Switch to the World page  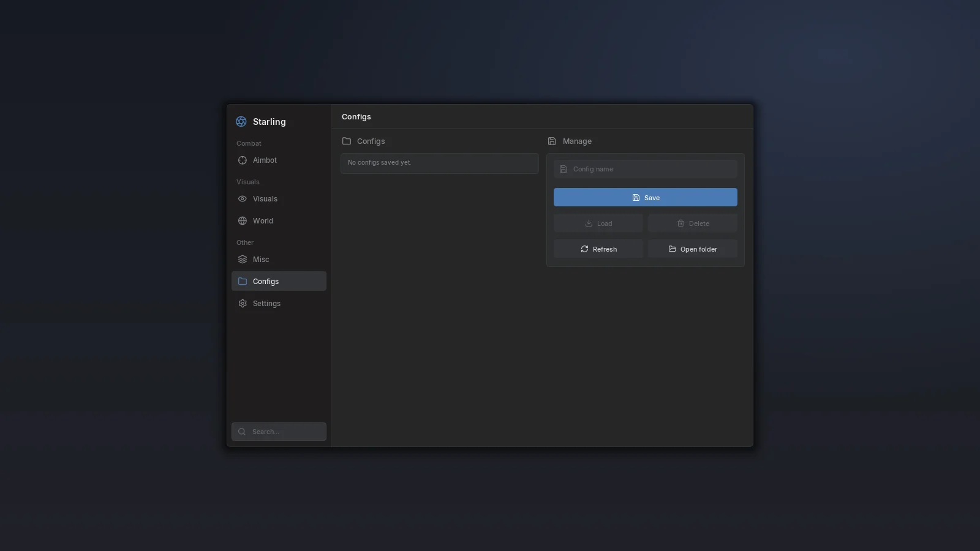point(279,221)
